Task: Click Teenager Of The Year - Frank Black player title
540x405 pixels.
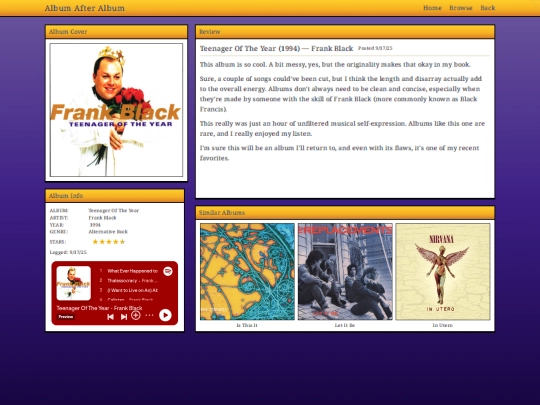Action: (x=99, y=308)
